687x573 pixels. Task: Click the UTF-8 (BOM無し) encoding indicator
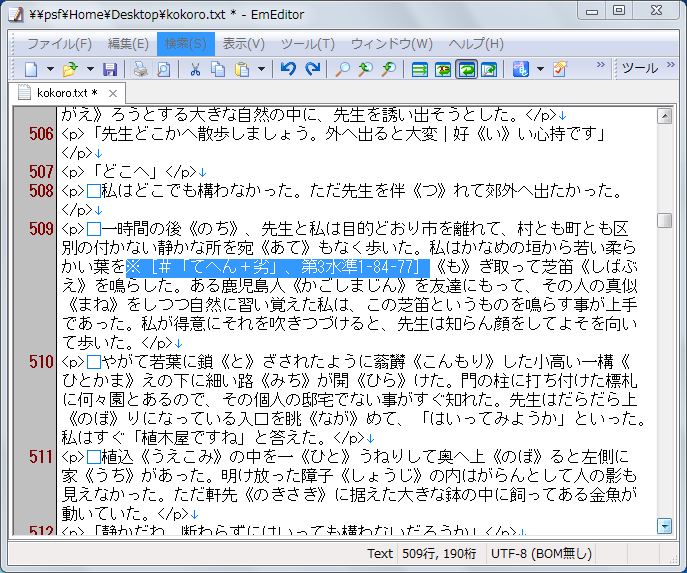coord(542,554)
